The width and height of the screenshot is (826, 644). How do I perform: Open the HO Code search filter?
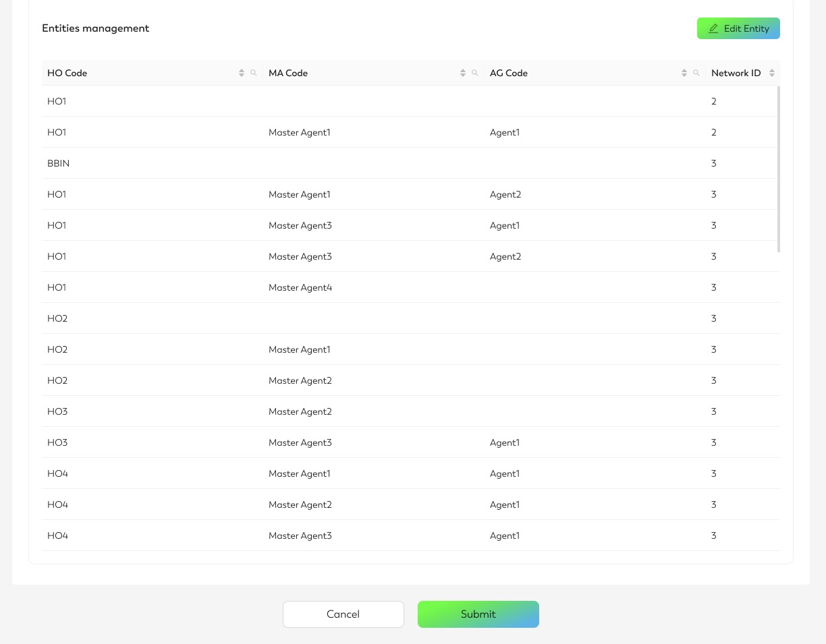(x=254, y=73)
